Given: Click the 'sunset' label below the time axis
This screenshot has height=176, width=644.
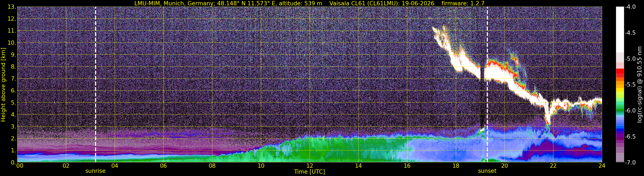Looking at the screenshot, I should (487, 171).
